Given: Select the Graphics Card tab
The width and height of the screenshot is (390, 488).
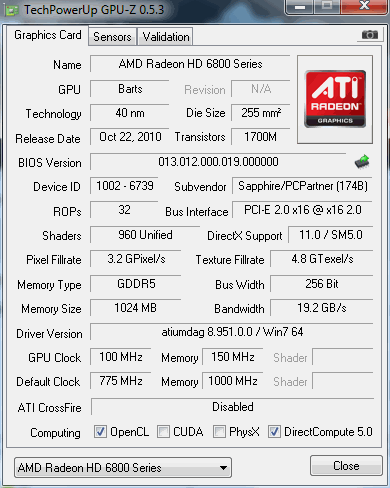Looking at the screenshot, I should click(x=48, y=35).
